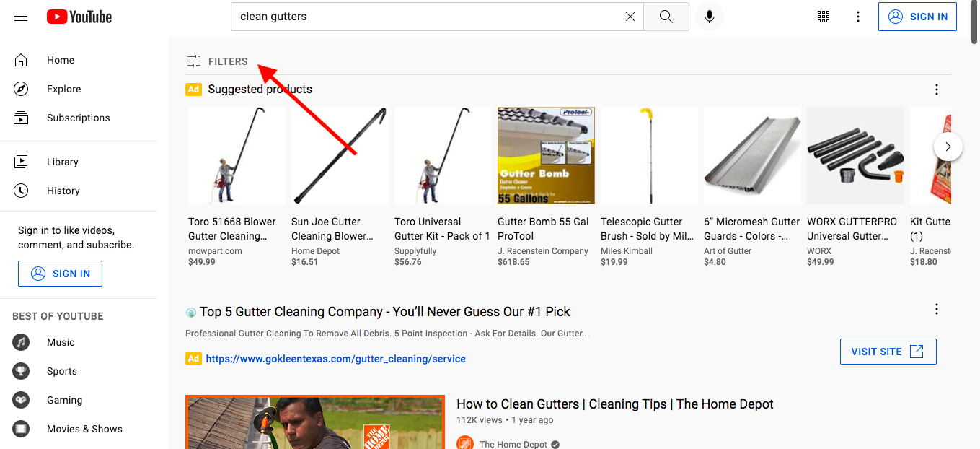Viewport: 980px width, 449px height.
Task: Click Sun Joe Gutter Cleaning Blower title
Action: (x=332, y=229)
